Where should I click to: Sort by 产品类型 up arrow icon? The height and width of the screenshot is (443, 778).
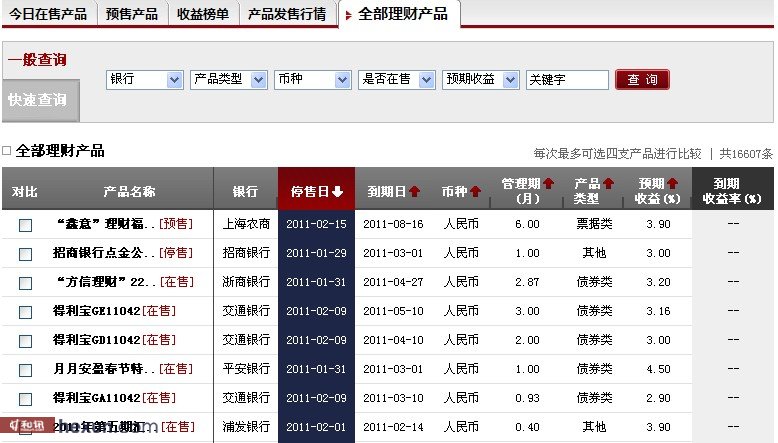coord(609,184)
